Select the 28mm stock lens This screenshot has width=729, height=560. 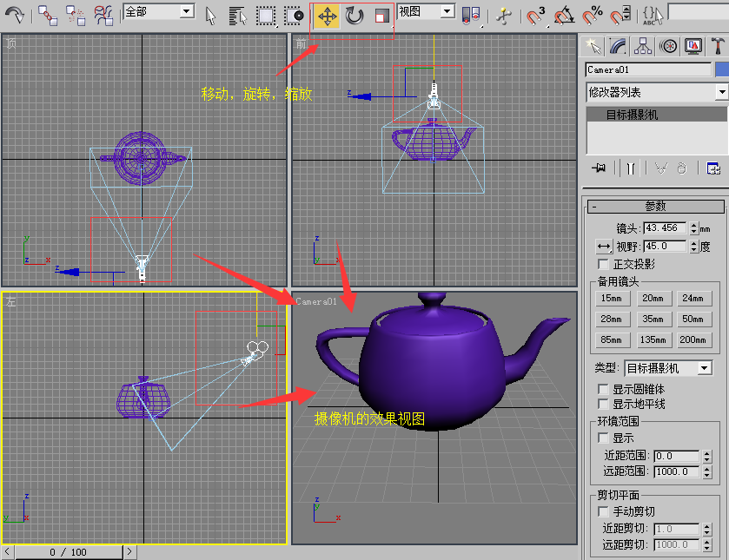pyautogui.click(x=613, y=319)
